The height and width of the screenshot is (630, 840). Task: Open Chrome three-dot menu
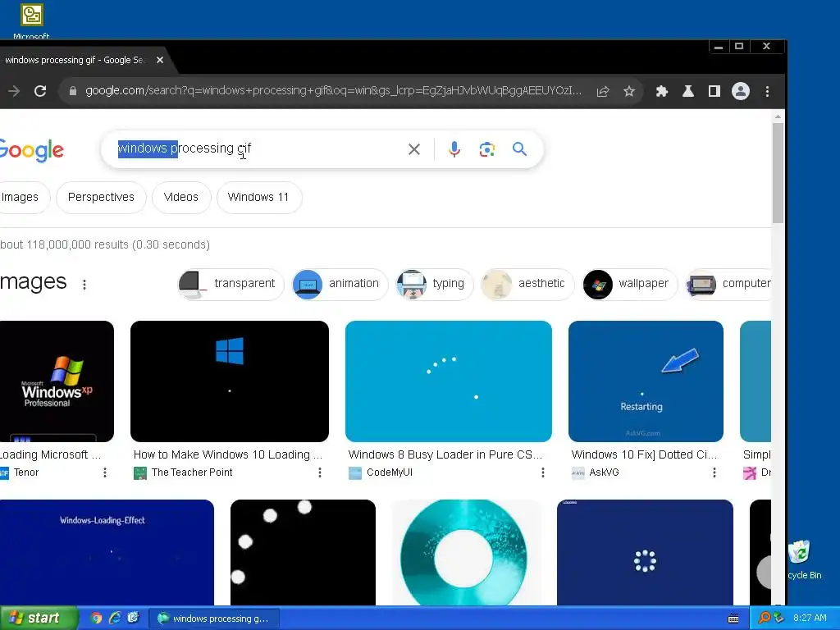pos(767,91)
